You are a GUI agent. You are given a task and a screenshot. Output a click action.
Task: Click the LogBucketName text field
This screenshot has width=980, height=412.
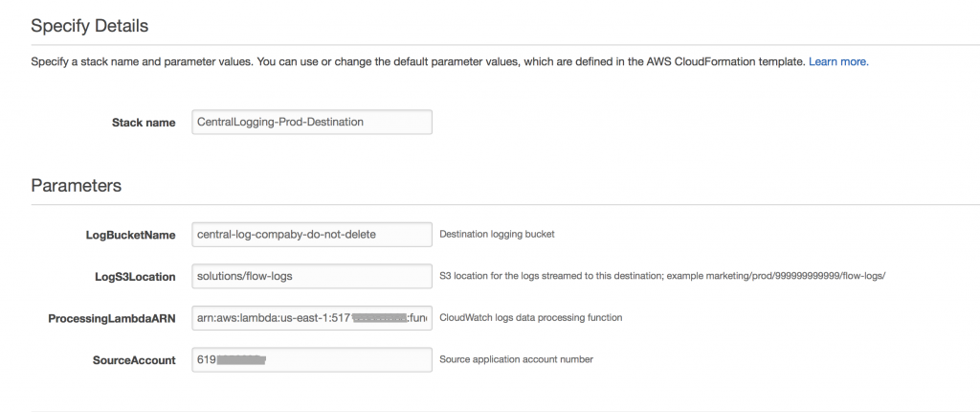(x=312, y=234)
